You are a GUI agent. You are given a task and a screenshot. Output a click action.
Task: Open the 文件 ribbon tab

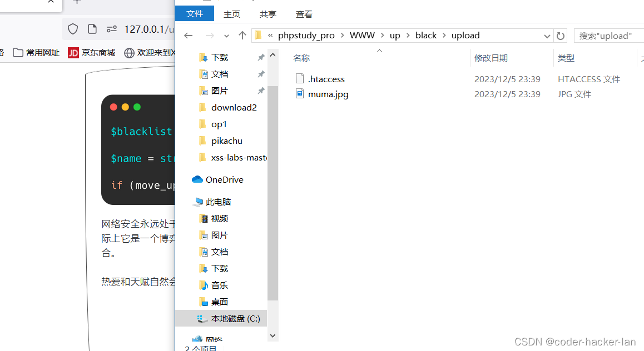tap(194, 14)
